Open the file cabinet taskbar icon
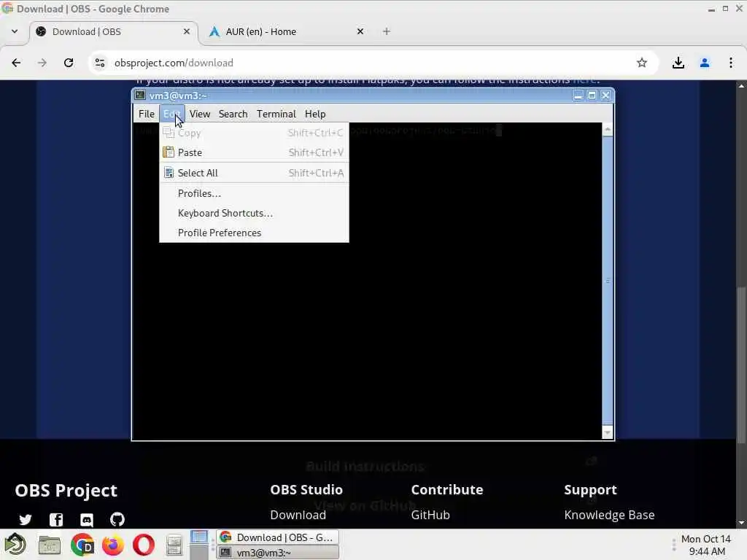The width and height of the screenshot is (747, 560). tap(174, 545)
